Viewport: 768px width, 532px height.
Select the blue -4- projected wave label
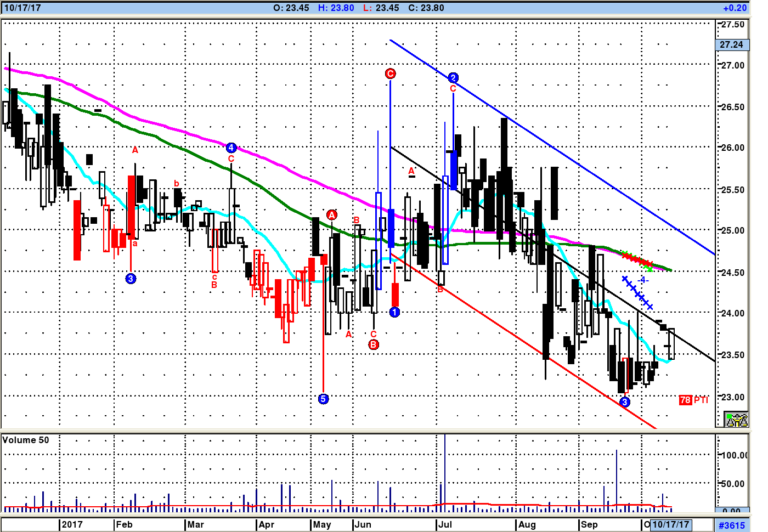click(x=643, y=280)
